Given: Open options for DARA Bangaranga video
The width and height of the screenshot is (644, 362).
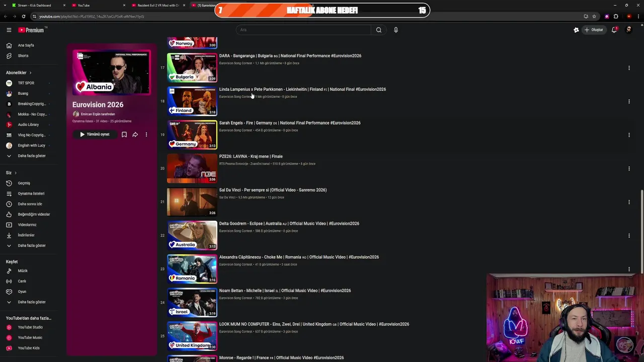Looking at the screenshot, I should click(629, 68).
